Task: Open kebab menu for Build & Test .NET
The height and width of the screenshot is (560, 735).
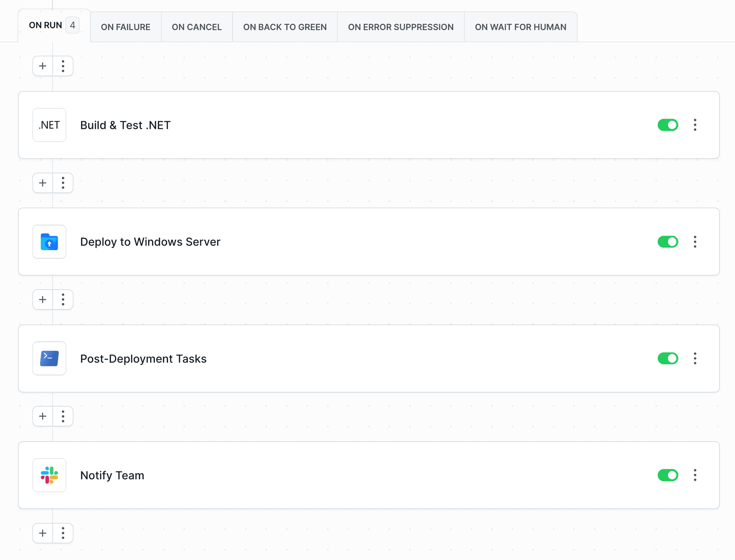Action: pyautogui.click(x=695, y=125)
